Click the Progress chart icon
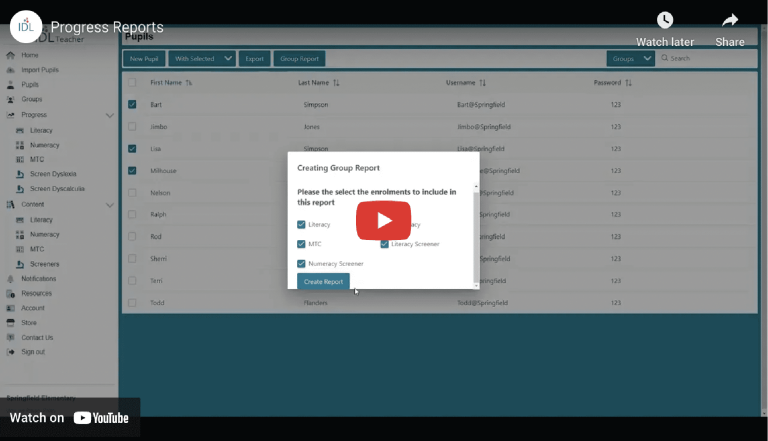This screenshot has width=768, height=441. point(10,115)
